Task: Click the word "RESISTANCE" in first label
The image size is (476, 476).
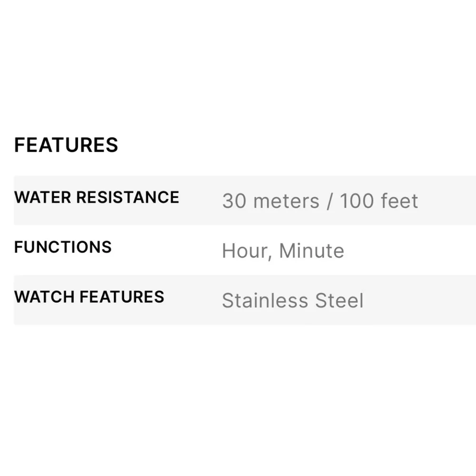Action: [128, 197]
